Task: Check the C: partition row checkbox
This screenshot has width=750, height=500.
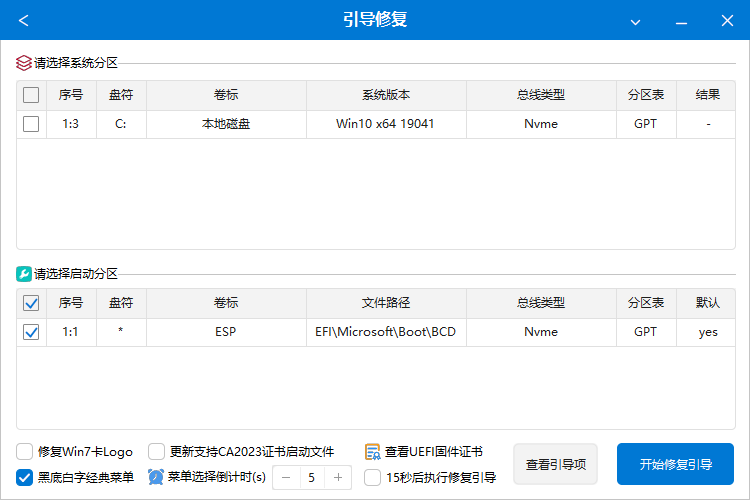Action: pos(31,124)
